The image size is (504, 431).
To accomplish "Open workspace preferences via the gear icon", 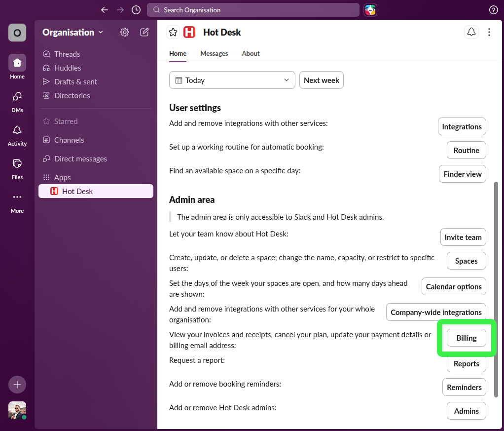I will pos(124,32).
